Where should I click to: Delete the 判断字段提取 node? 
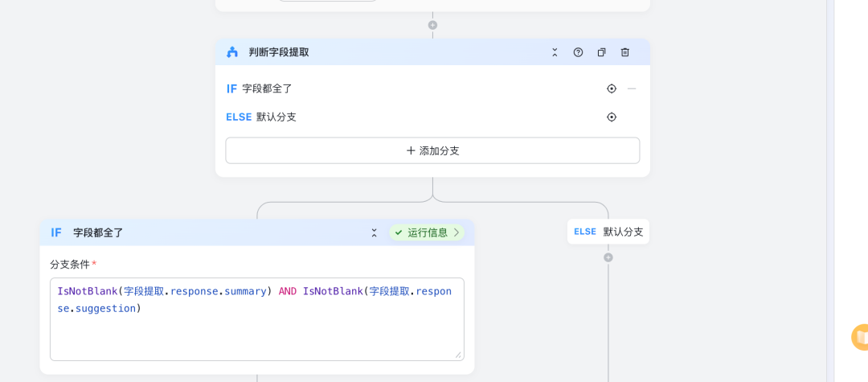click(x=625, y=52)
